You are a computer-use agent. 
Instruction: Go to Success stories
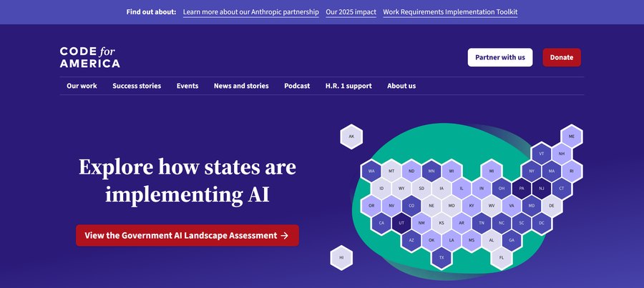coord(137,86)
